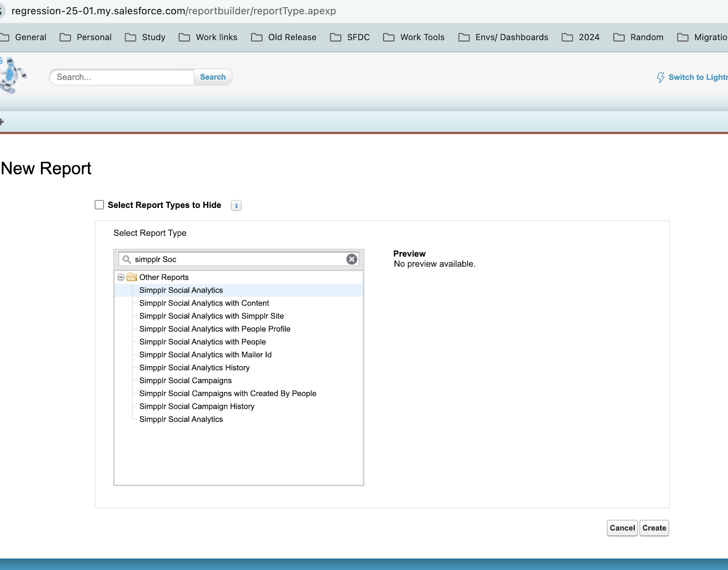
Task: Click the Salesforce mascot logo
Action: point(13,75)
